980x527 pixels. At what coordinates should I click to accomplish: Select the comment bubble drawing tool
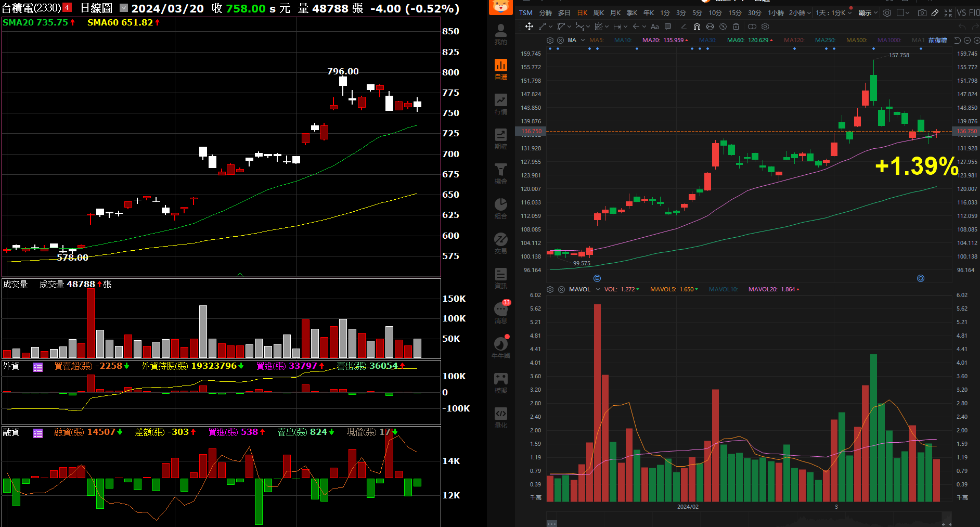668,27
